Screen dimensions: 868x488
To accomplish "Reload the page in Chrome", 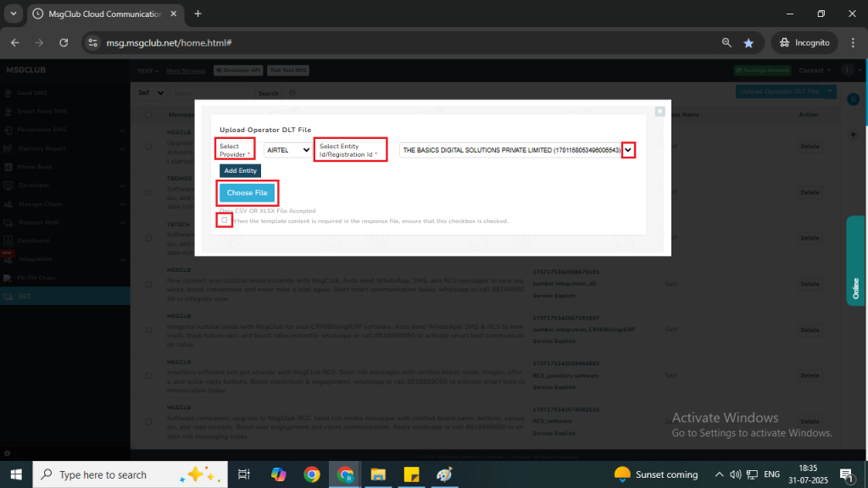I will (64, 42).
